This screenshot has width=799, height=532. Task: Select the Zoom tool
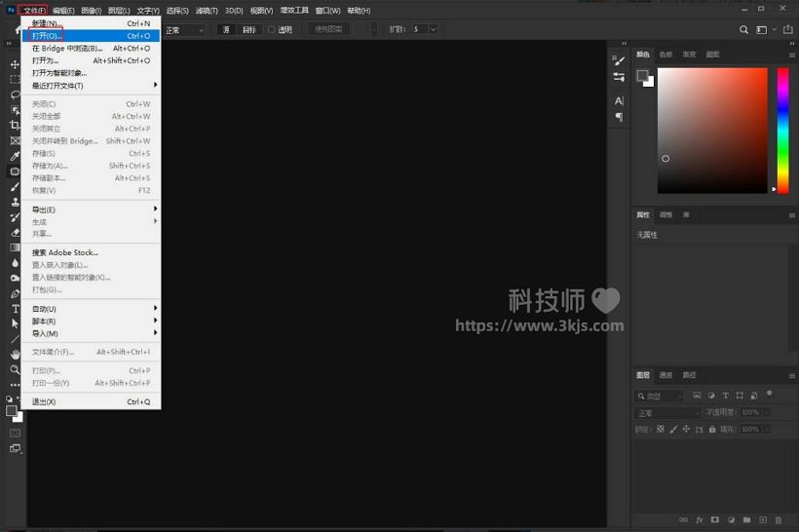pyautogui.click(x=15, y=369)
